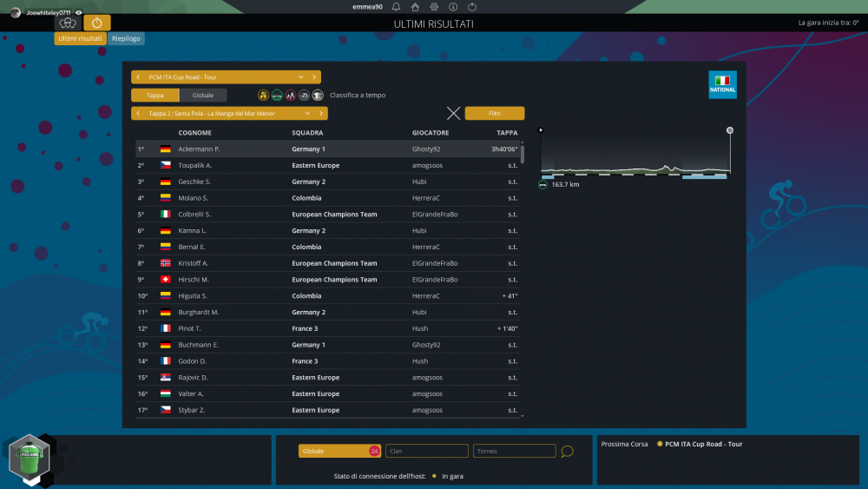Select the Globale classification tab
The image size is (868, 489).
(x=203, y=96)
